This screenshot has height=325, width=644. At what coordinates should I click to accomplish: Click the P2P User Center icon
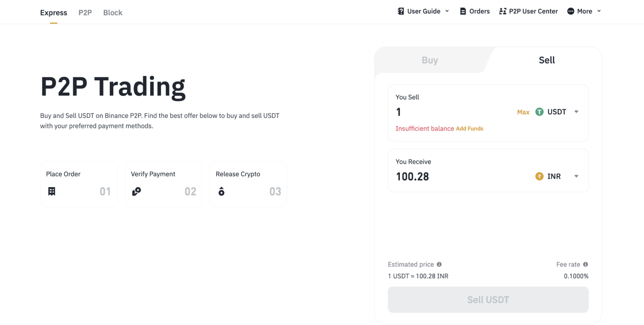point(502,11)
